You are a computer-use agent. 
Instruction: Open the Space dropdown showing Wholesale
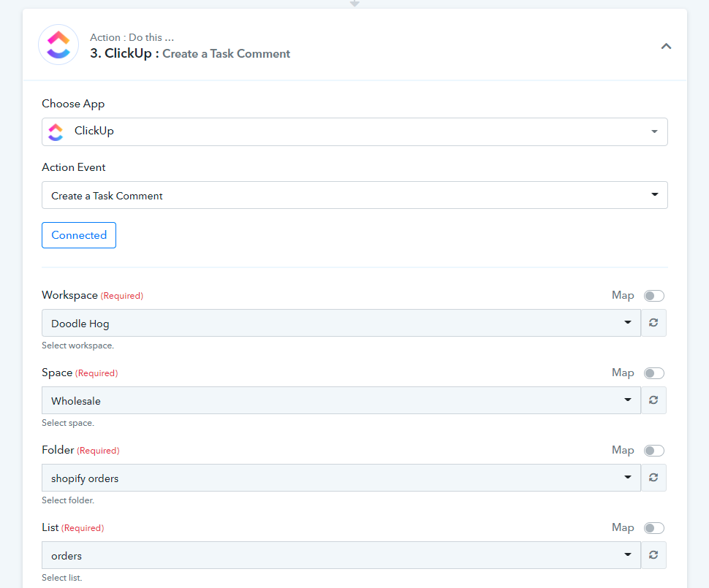341,400
